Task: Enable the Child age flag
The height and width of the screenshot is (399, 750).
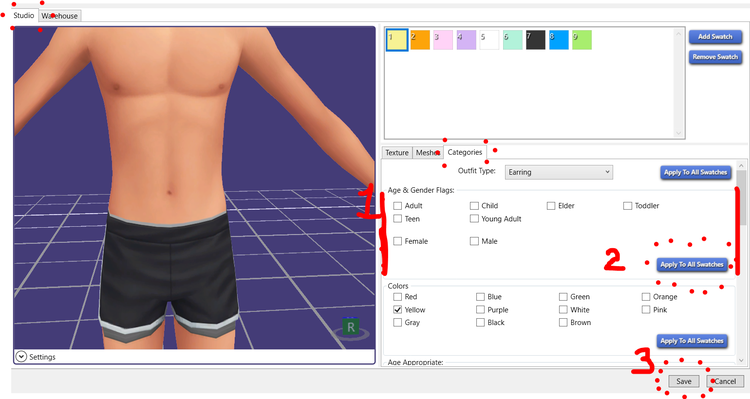Action: [x=474, y=206]
